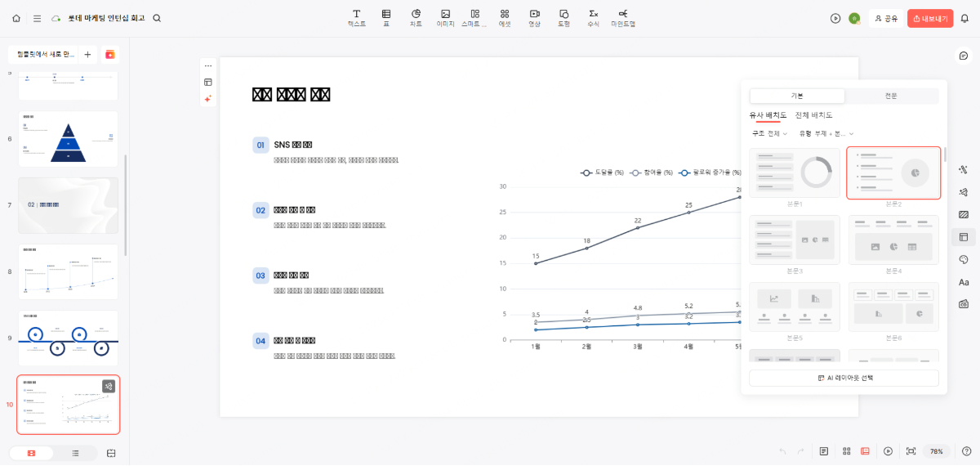Open the Aa font settings icon
980x466 pixels.
coord(964,282)
